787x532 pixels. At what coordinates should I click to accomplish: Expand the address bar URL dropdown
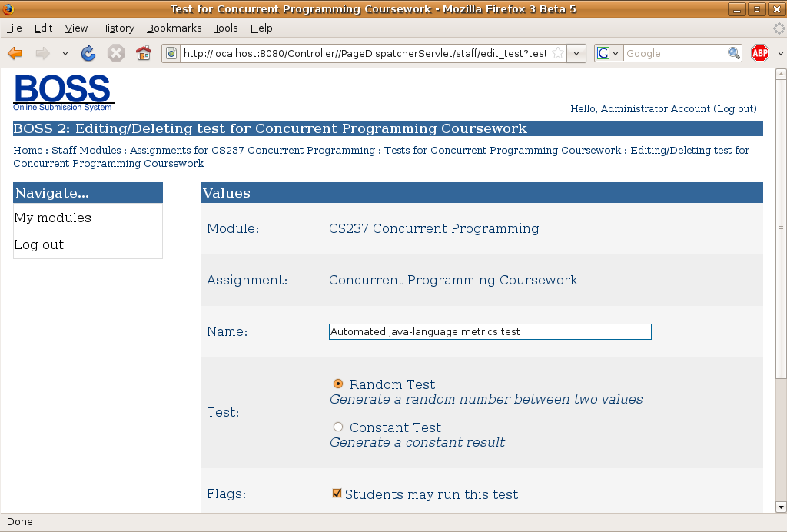(577, 53)
